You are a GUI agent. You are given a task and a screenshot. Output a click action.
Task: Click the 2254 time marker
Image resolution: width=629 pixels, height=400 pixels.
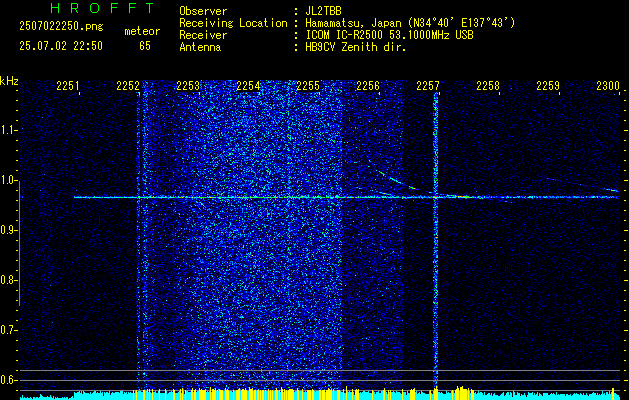coord(248,86)
